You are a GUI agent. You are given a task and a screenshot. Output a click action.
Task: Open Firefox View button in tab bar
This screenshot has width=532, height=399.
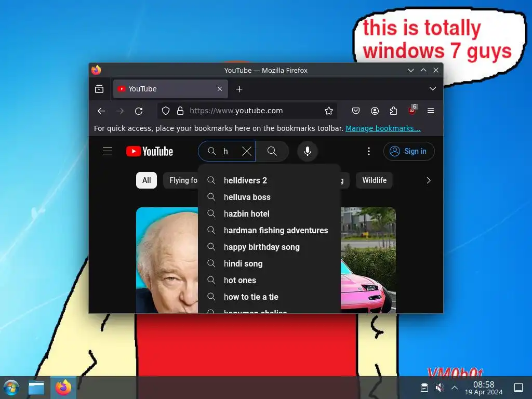[99, 89]
